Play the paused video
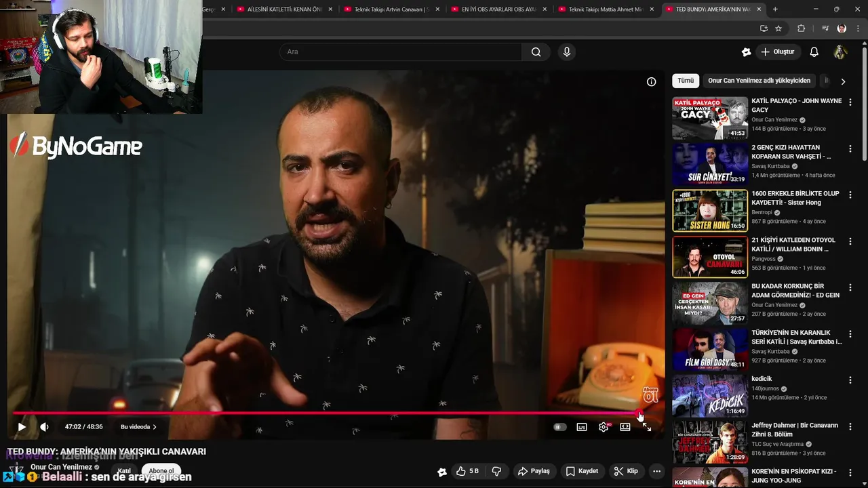 [x=22, y=427]
